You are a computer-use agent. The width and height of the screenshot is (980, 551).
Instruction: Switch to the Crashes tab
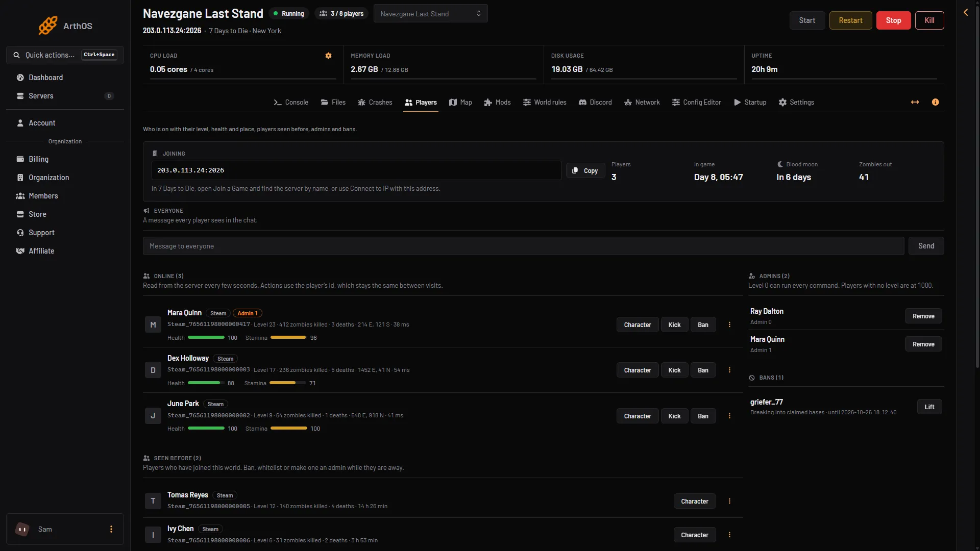point(375,103)
